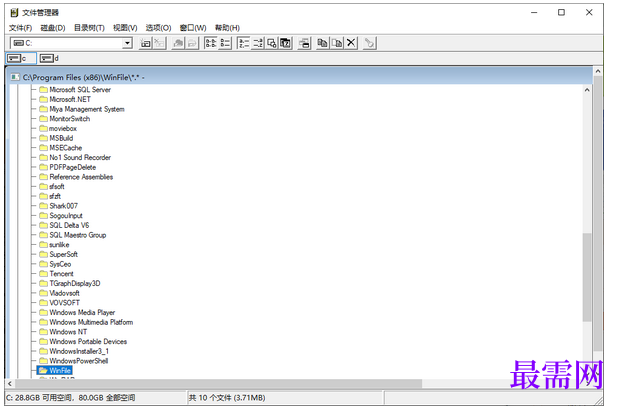Switch to all file details view icon
Screen dimensions: 622x406
point(225,43)
